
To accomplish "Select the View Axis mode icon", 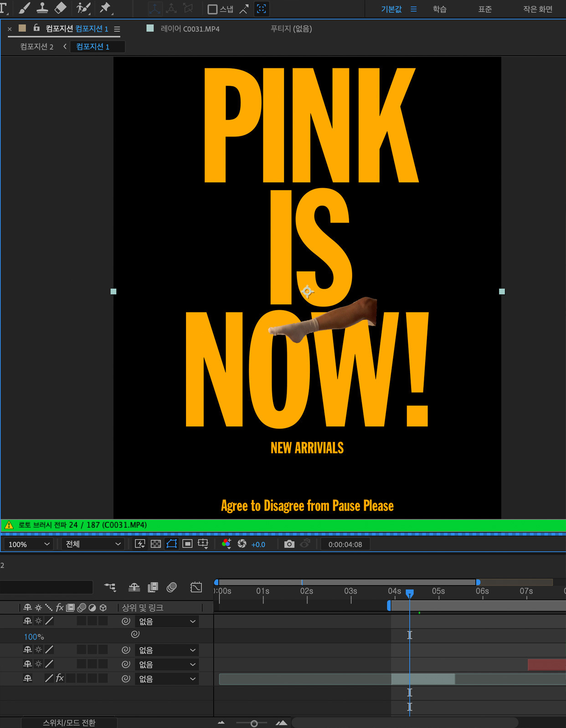I will [x=188, y=8].
